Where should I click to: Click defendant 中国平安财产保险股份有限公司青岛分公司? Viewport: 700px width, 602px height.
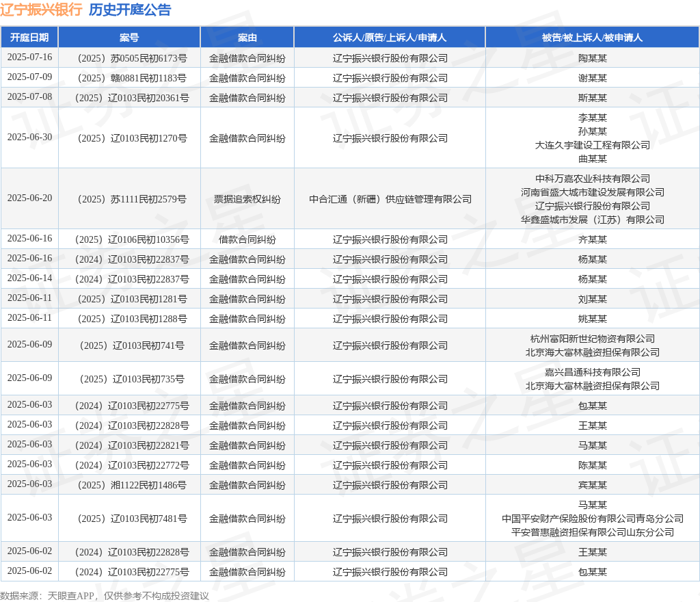tap(593, 519)
